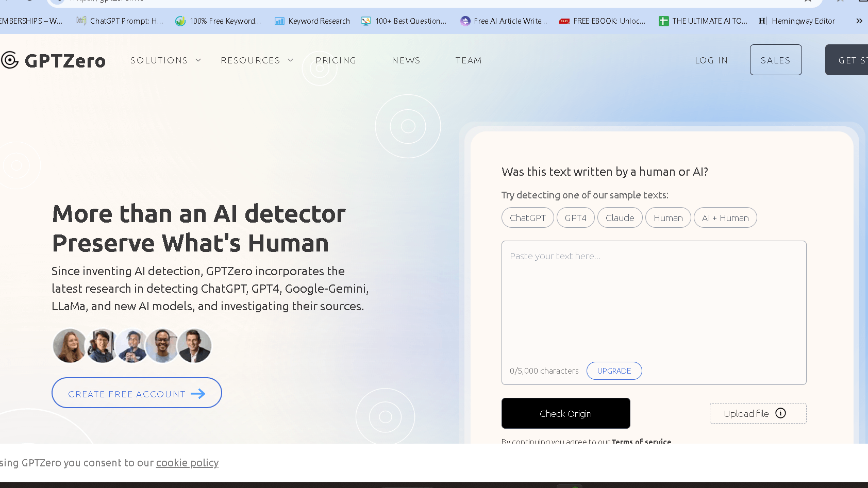The width and height of the screenshot is (868, 488).
Task: Go to the Pricing page
Action: tap(336, 60)
